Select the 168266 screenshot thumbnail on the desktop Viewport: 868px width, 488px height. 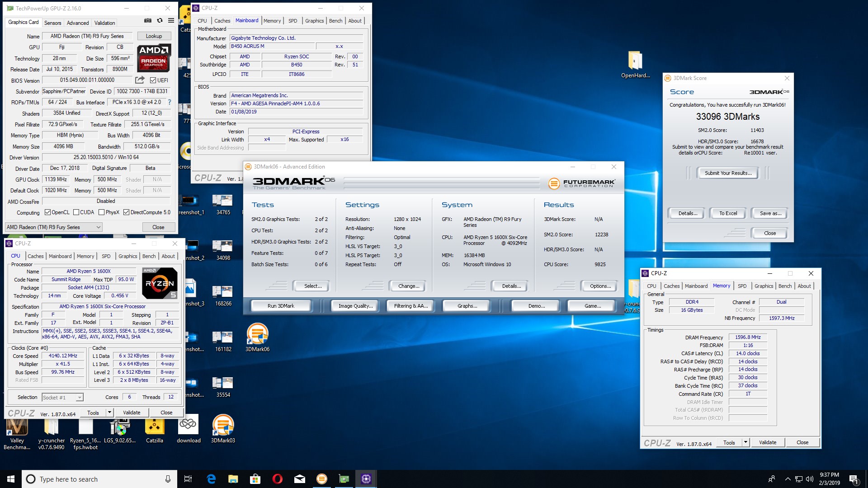(x=223, y=296)
